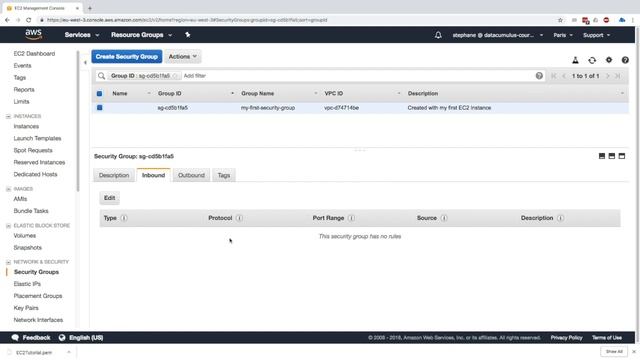Go to last page of results
640x360 pixels.
[618, 76]
